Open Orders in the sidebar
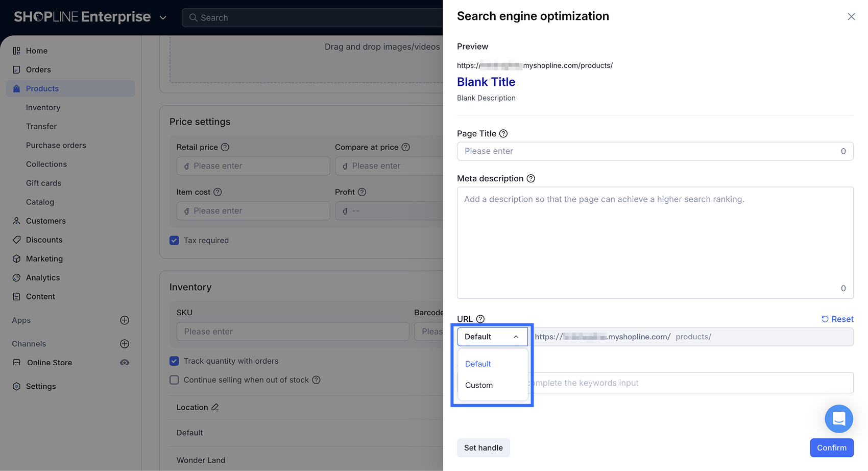The height and width of the screenshot is (471, 868). coord(38,69)
